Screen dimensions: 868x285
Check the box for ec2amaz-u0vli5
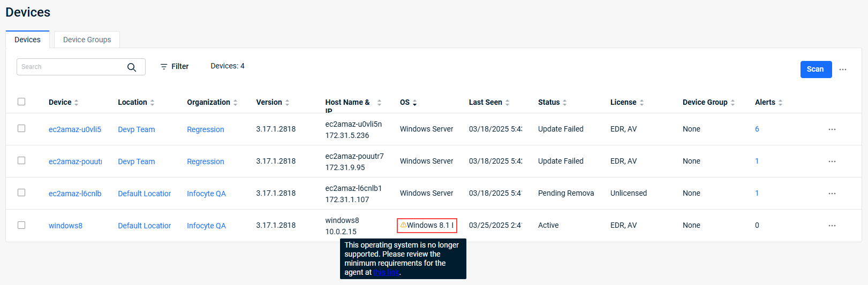[21, 128]
